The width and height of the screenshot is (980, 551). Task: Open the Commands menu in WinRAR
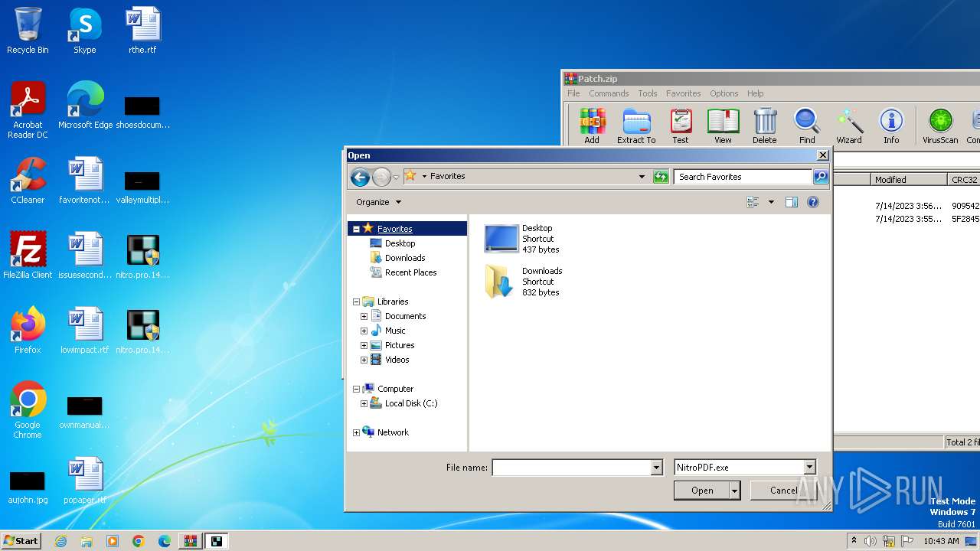(x=609, y=93)
